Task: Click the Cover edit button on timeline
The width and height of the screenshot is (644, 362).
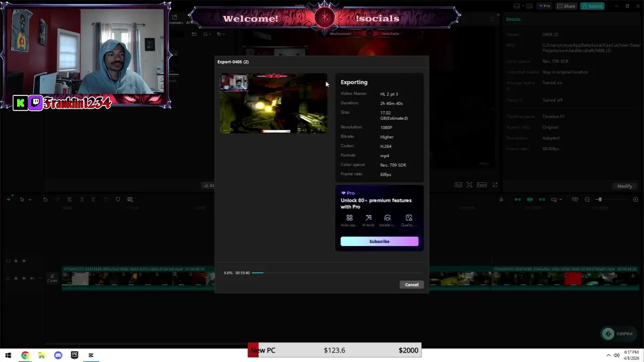Action: [x=52, y=278]
